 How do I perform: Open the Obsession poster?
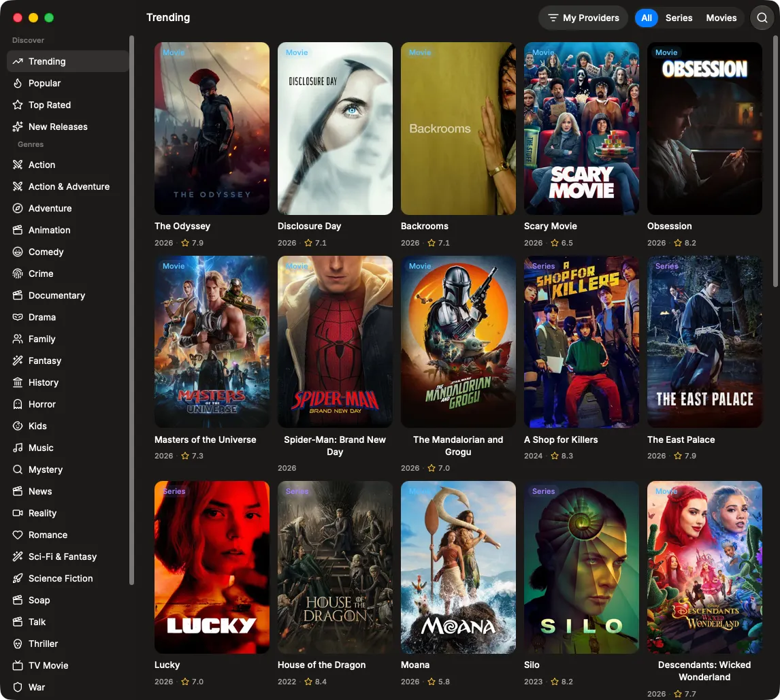click(x=704, y=129)
